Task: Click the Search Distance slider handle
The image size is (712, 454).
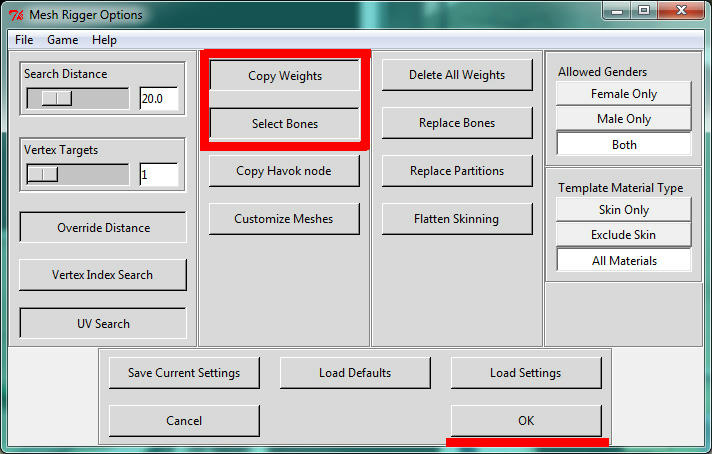Action: pyautogui.click(x=57, y=99)
